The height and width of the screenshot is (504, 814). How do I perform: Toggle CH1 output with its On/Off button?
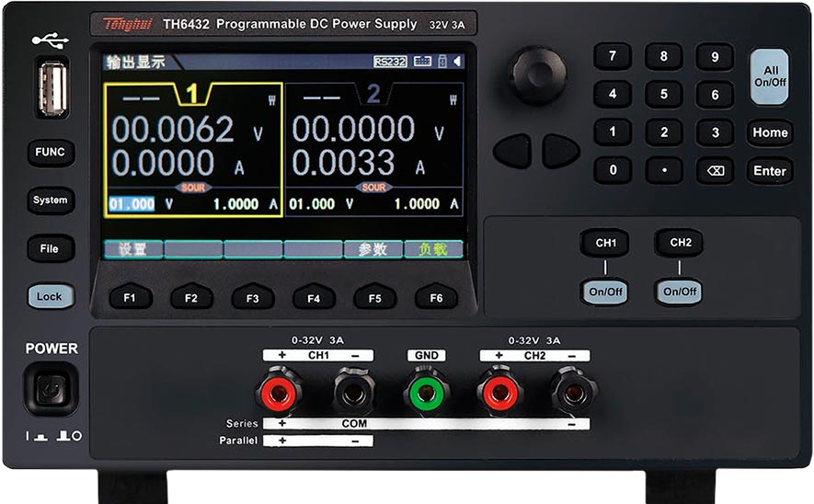coord(605,292)
